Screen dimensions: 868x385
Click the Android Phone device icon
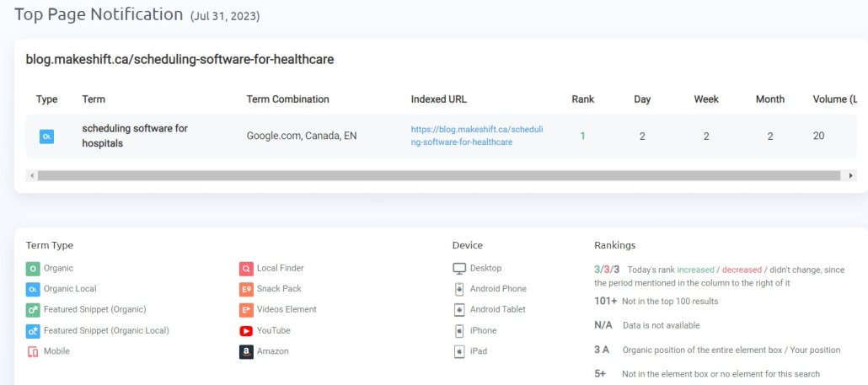click(459, 289)
